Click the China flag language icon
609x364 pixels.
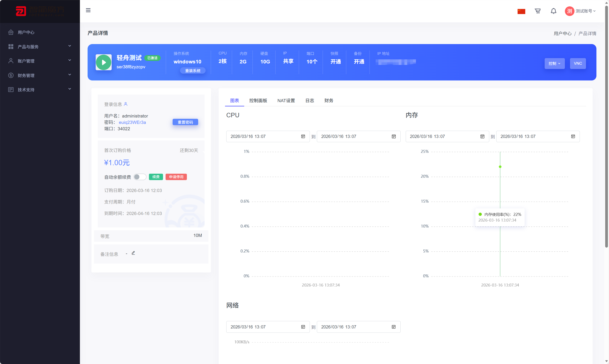521,11
